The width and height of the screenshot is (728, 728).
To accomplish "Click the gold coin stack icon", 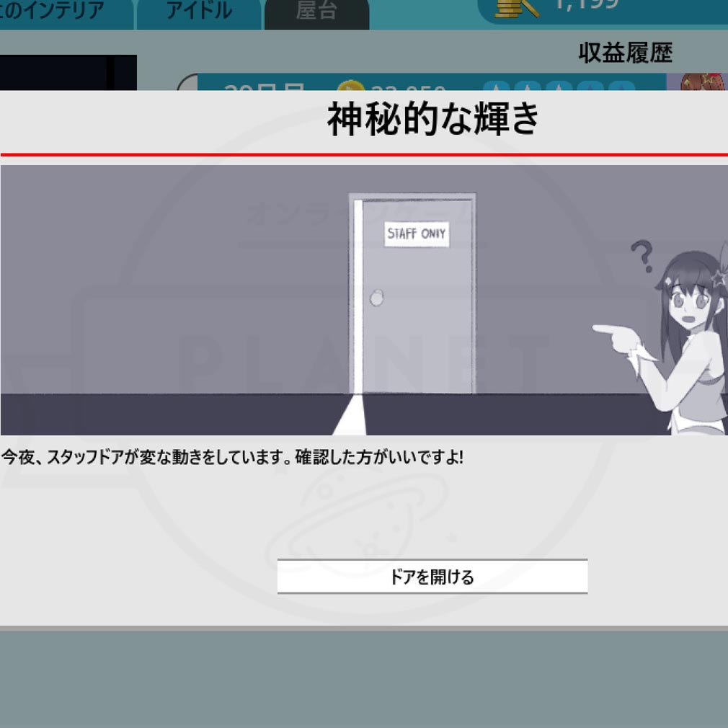I will click(517, 7).
